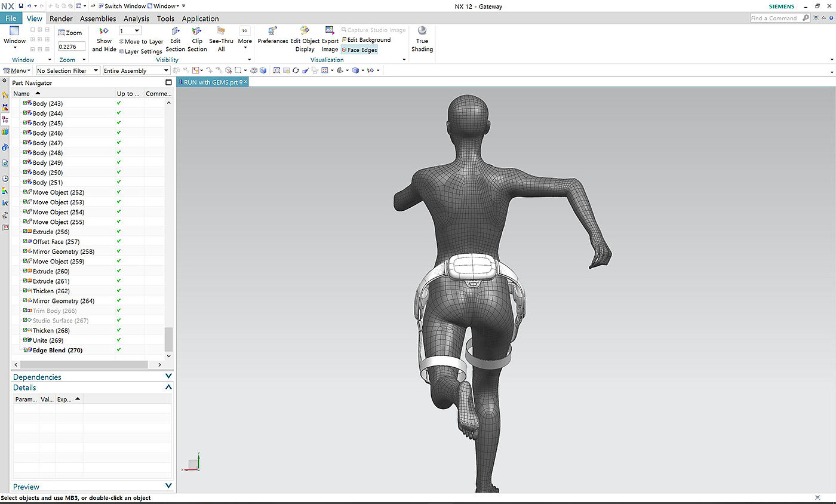Toggle the Face Edges option
The height and width of the screenshot is (504, 836).
click(x=359, y=50)
